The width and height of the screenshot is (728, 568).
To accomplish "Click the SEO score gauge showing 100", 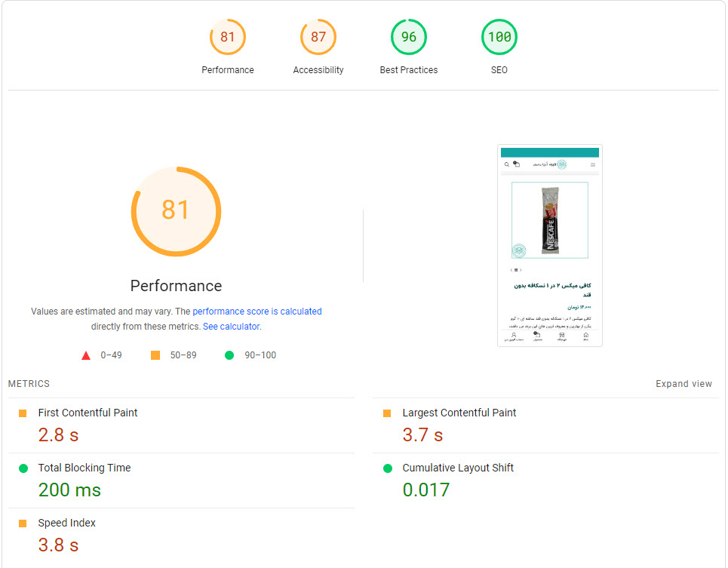I will [x=499, y=37].
